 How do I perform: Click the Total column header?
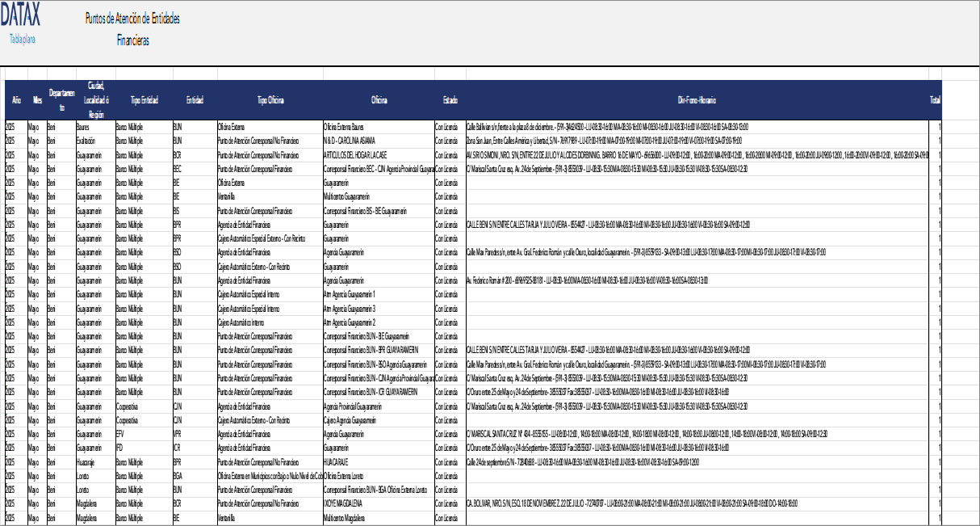pos(936,101)
